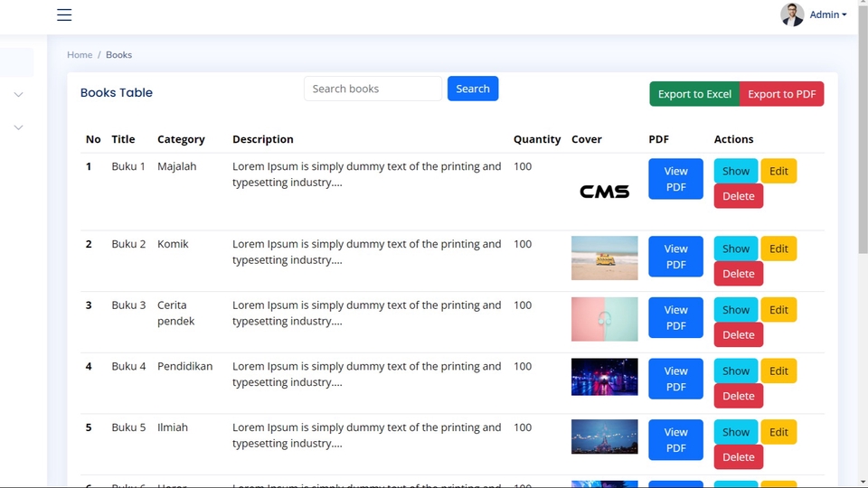Toggle the hamburger sidebar menu
Screen dimensions: 868x488
[64, 15]
